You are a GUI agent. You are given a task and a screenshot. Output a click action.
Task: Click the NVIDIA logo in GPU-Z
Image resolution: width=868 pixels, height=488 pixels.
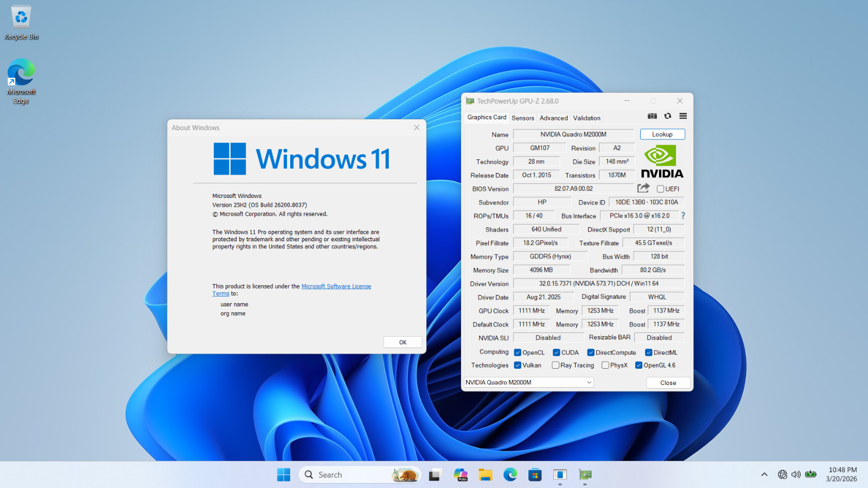coord(662,162)
